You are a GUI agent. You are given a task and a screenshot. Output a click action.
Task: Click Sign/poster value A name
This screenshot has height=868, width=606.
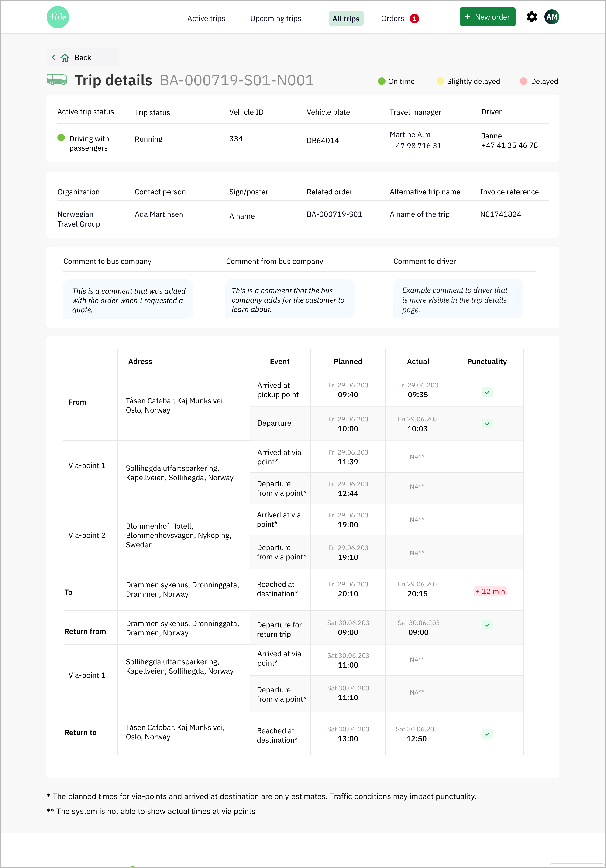[242, 216]
